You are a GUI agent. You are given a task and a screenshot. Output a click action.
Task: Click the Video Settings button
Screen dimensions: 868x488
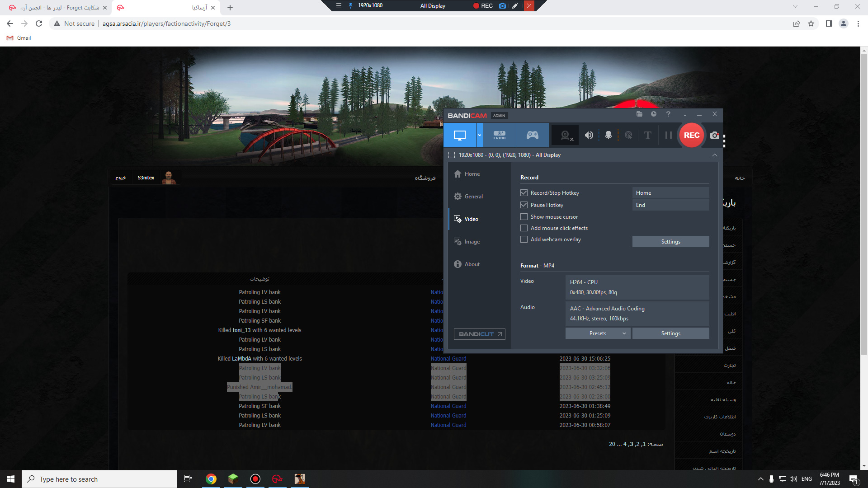(671, 333)
